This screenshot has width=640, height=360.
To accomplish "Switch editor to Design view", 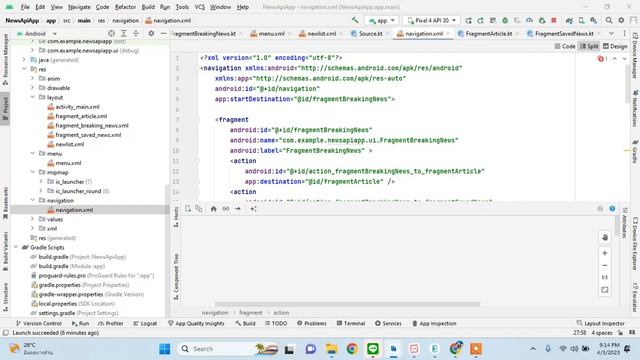I will (615, 46).
